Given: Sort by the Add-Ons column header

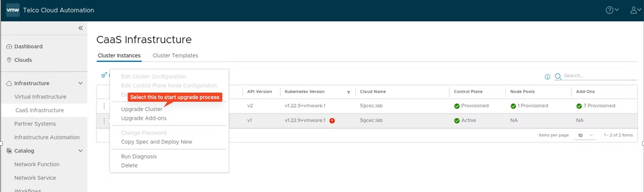Looking at the screenshot, I should click(585, 92).
